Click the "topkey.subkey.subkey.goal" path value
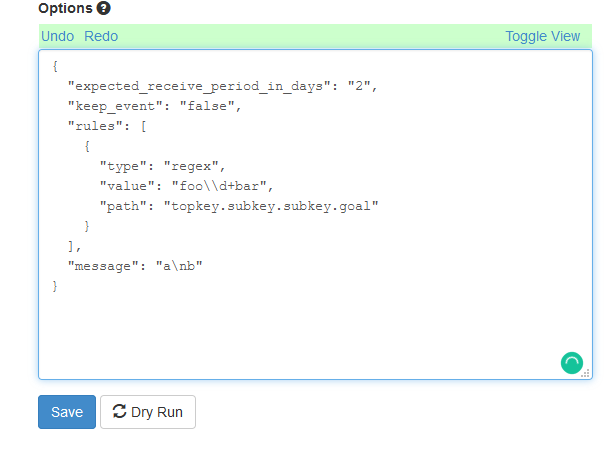This screenshot has width=616, height=453. (271, 206)
